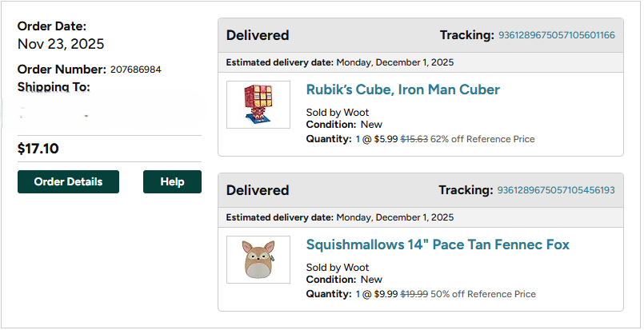Open the Squishmallows Pace Tan Fennec Fox link
The image size is (644, 330).
[438, 245]
